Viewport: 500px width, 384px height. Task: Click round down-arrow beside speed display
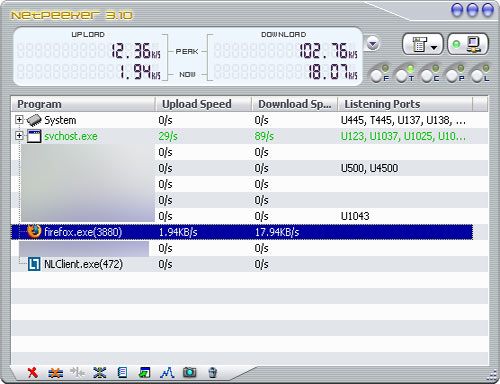[x=372, y=44]
